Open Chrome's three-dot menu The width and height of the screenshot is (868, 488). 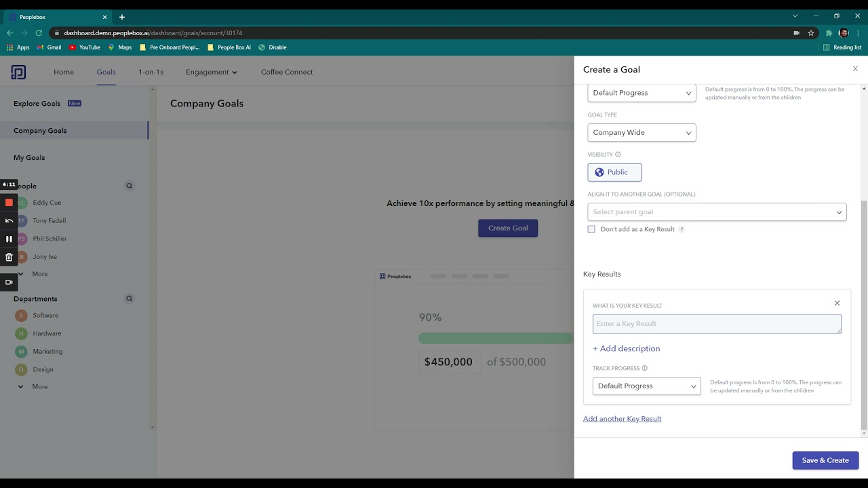point(858,33)
